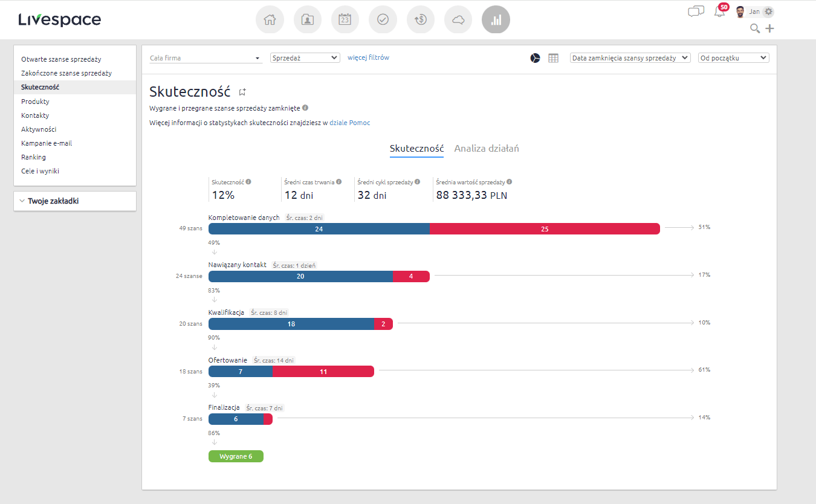Switch to pie chart view icon
The height and width of the screenshot is (504, 816).
(x=536, y=58)
